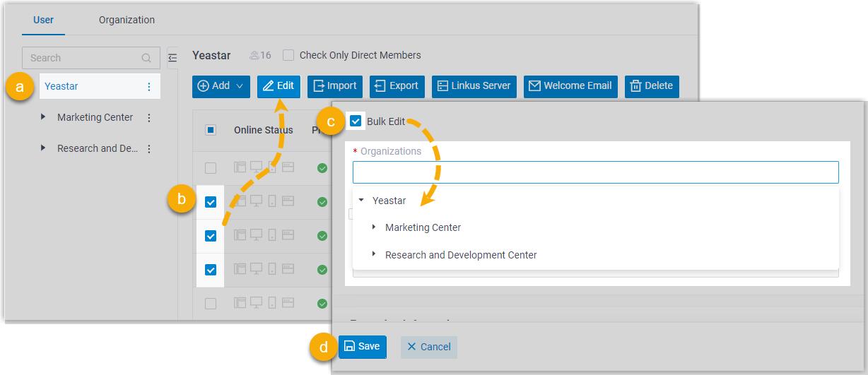Viewport: 868px width, 375px height.
Task: Switch to the Organization tab
Action: [x=127, y=20]
